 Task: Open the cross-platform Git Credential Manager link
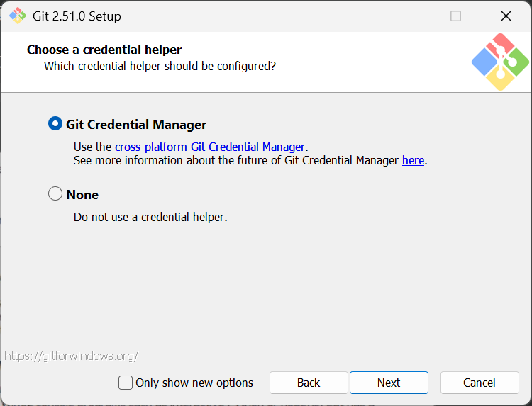210,147
